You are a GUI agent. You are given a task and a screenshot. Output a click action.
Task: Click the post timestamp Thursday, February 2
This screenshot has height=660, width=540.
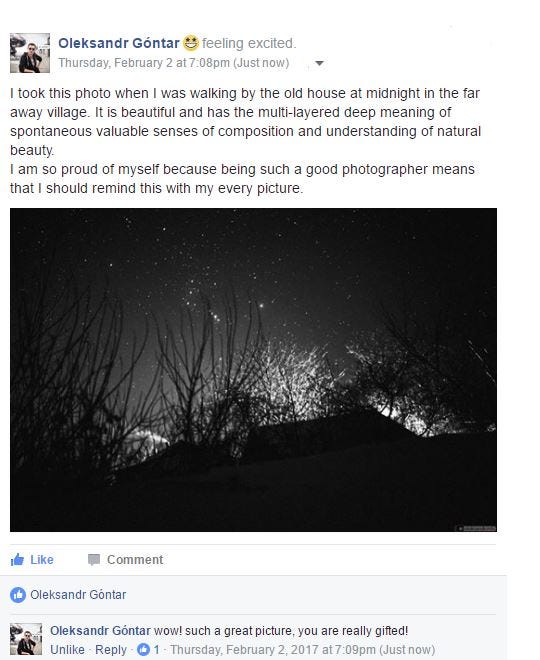tap(173, 63)
